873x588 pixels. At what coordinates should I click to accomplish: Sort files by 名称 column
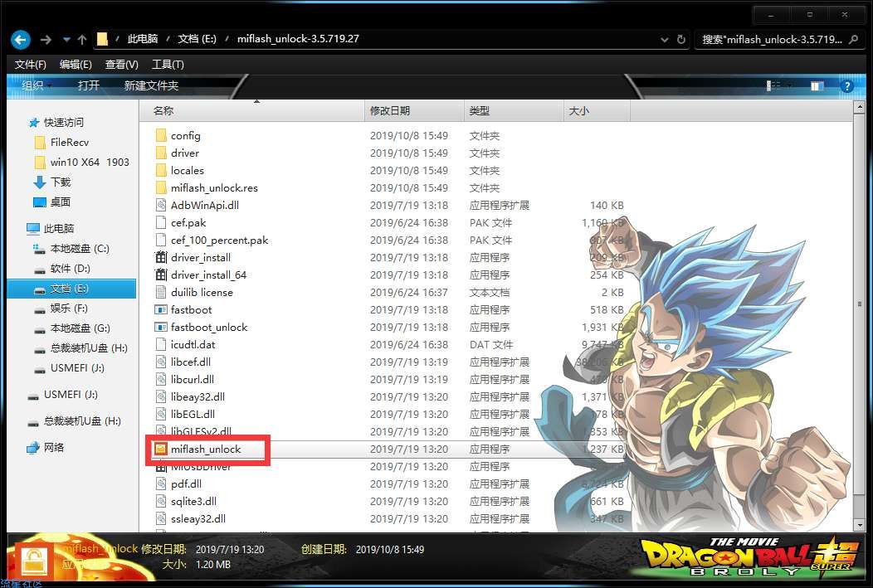coord(252,110)
